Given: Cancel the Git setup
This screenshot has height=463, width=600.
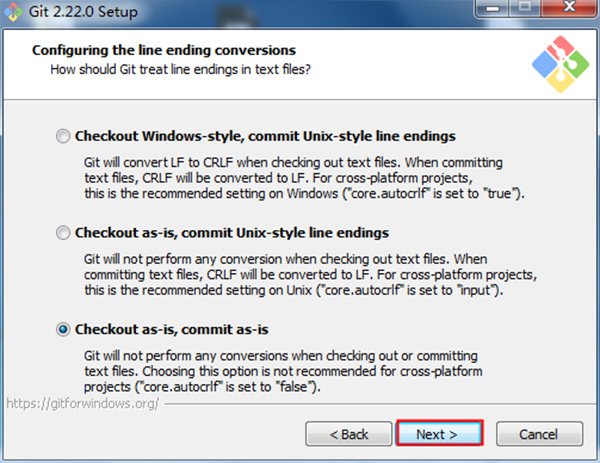Looking at the screenshot, I should (x=540, y=434).
